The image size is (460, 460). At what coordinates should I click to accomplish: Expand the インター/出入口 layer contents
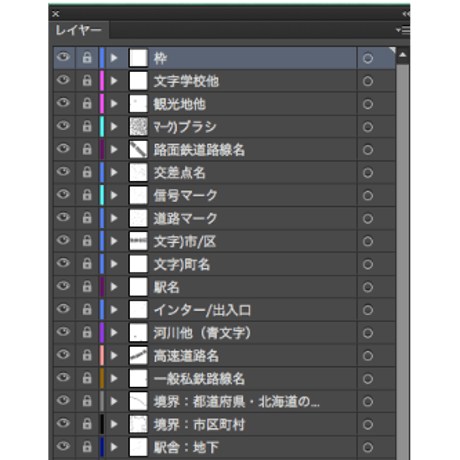[x=114, y=310]
